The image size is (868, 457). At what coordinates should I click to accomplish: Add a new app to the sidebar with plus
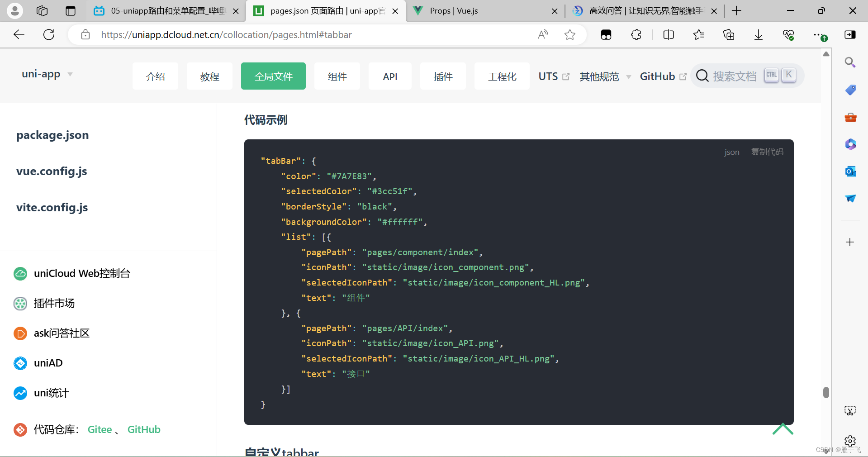coord(850,242)
